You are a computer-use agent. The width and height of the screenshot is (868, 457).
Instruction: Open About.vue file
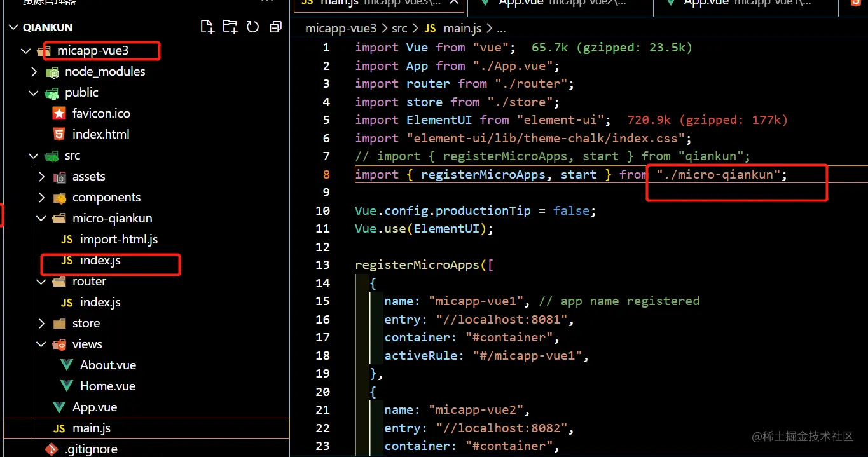click(x=108, y=365)
